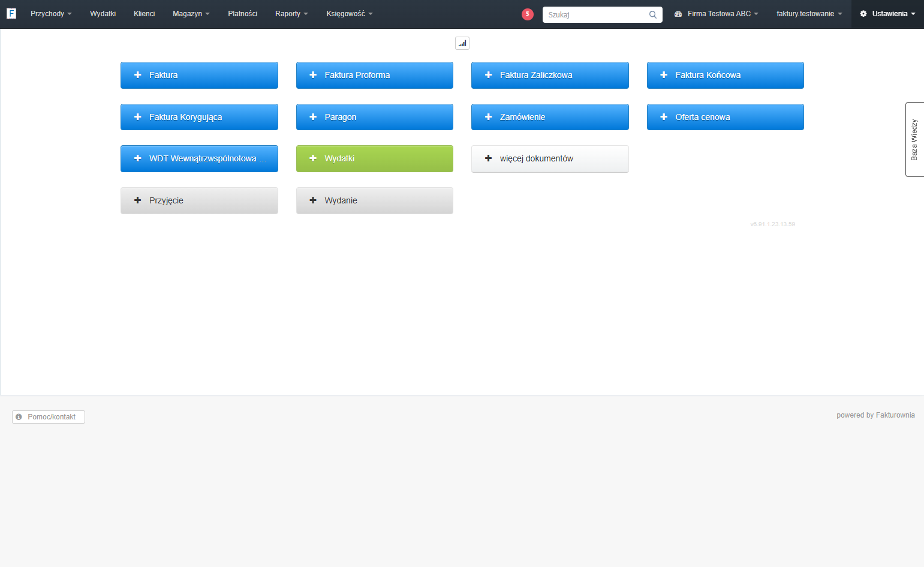Open the red notifications badge showing 5
Viewport: 924px width, 567px height.
tap(528, 14)
